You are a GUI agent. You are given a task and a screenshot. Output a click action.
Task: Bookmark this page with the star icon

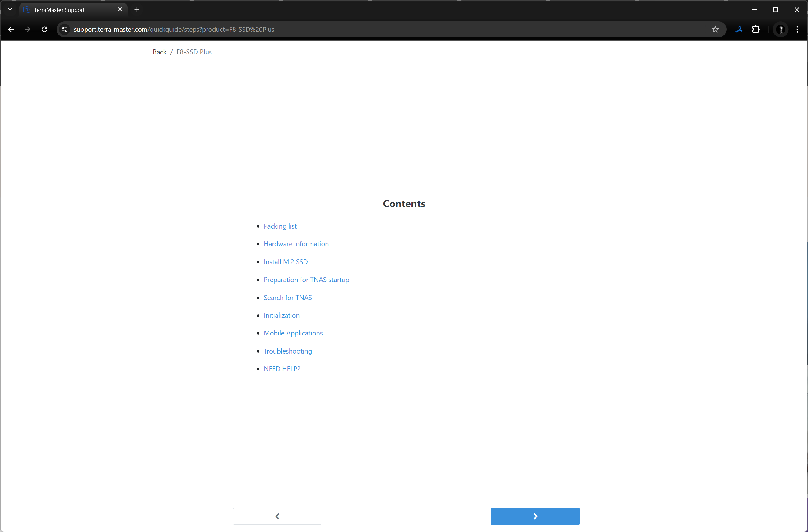point(715,30)
